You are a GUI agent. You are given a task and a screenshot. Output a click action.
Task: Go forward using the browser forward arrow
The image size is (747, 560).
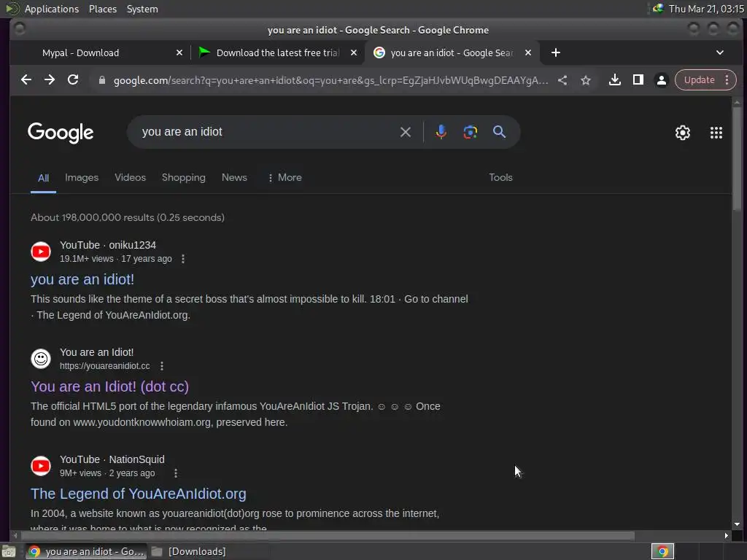click(50, 80)
